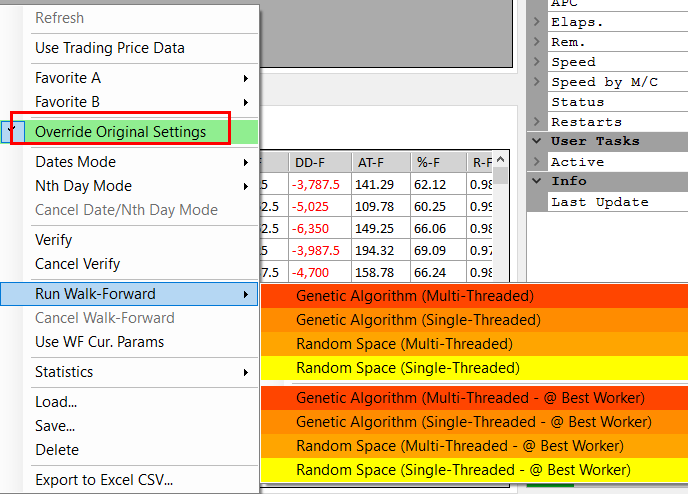The width and height of the screenshot is (688, 494).
Task: Expand the Speed property row
Action: [537, 62]
